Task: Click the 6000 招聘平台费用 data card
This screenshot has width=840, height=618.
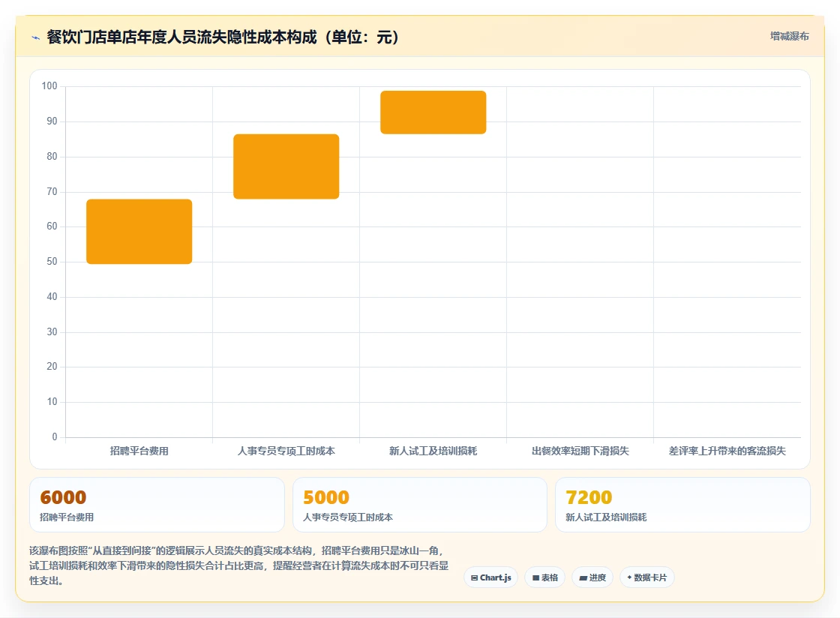Action: click(157, 505)
